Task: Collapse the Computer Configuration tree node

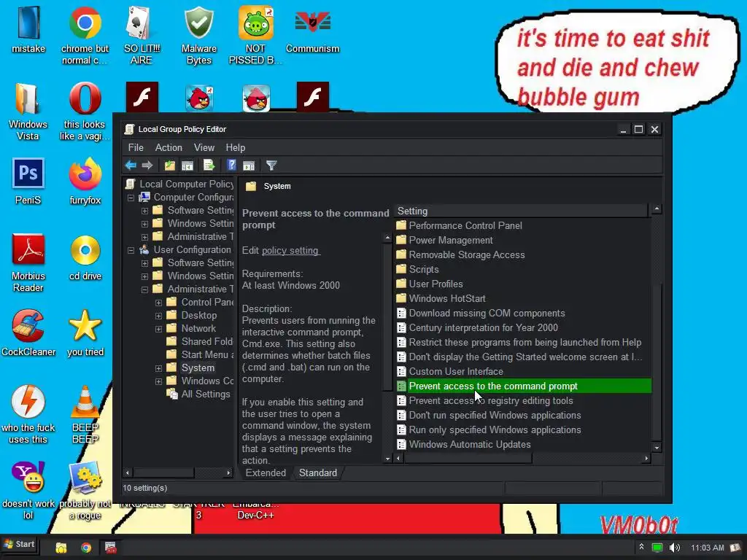Action: [x=131, y=198]
